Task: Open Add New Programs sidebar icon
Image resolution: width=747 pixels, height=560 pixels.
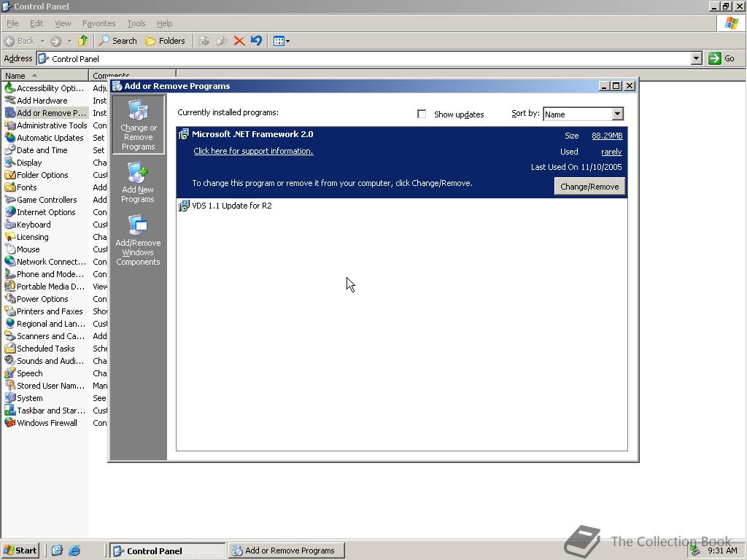Action: (138, 182)
